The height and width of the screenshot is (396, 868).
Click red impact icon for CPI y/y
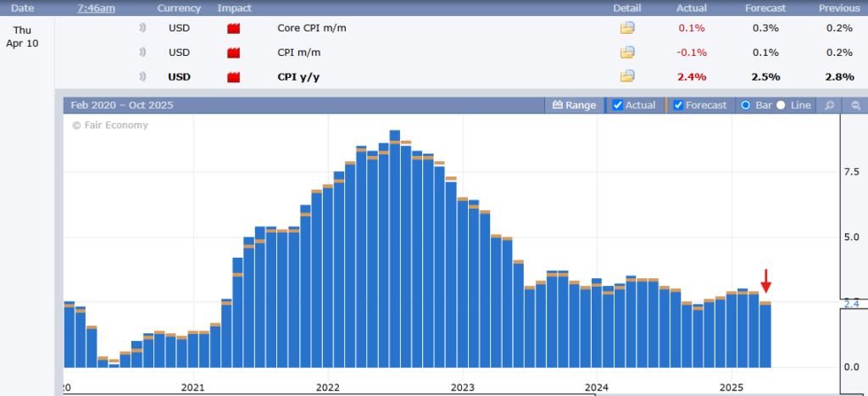(x=234, y=77)
